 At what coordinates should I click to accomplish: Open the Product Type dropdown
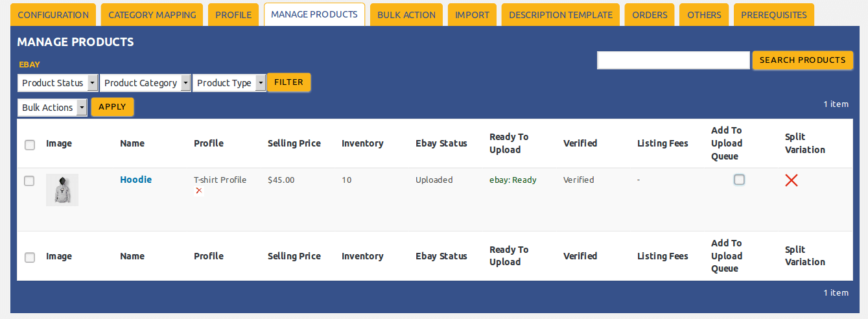tap(229, 83)
